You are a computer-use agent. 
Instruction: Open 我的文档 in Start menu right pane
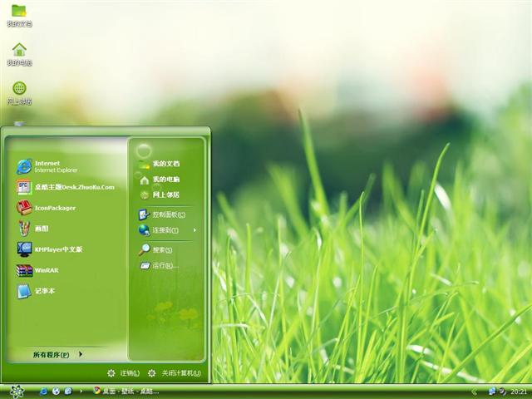[165, 164]
